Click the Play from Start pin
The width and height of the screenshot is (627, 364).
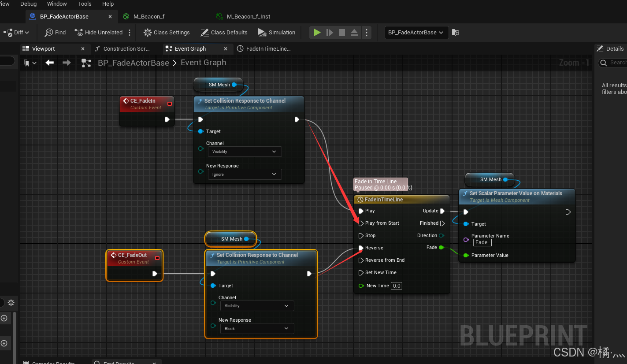point(361,223)
